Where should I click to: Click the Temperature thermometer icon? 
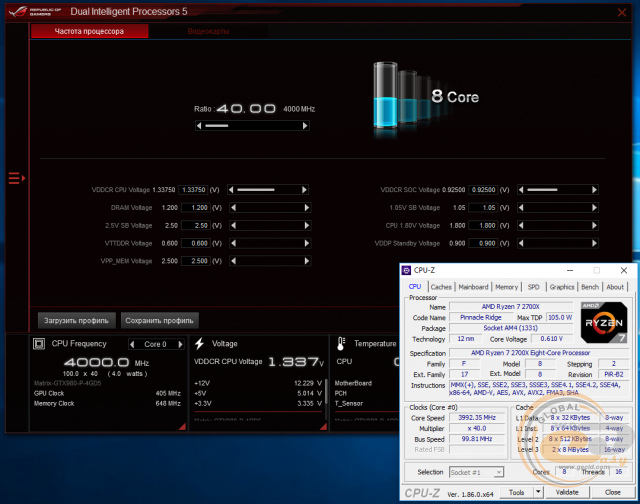341,344
